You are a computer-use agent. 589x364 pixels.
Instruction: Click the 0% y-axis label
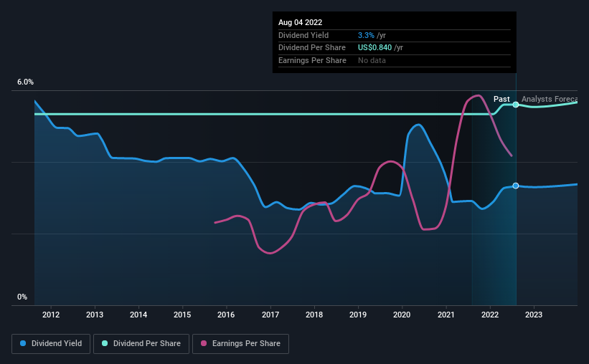(22, 297)
